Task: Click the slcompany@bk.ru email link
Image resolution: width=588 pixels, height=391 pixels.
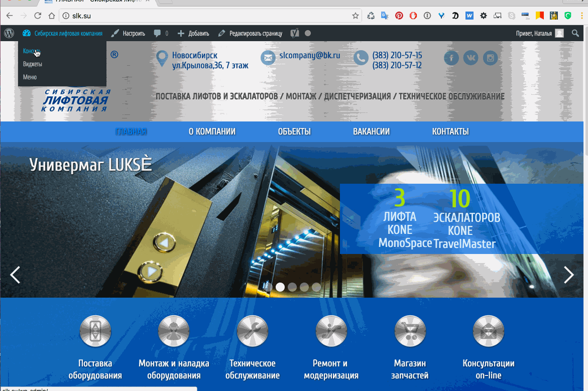Action: [x=310, y=56]
